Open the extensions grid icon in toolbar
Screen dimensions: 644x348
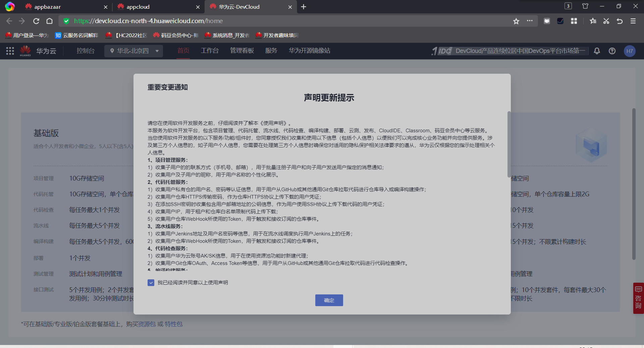tap(574, 21)
